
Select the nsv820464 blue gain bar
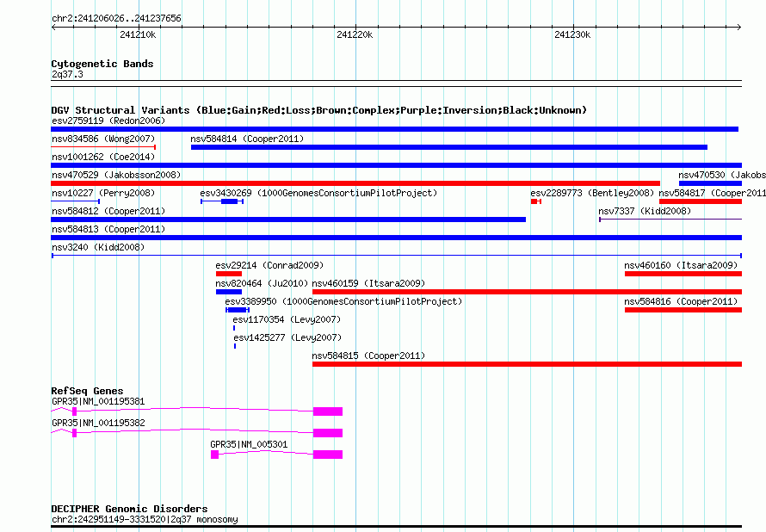pos(229,292)
